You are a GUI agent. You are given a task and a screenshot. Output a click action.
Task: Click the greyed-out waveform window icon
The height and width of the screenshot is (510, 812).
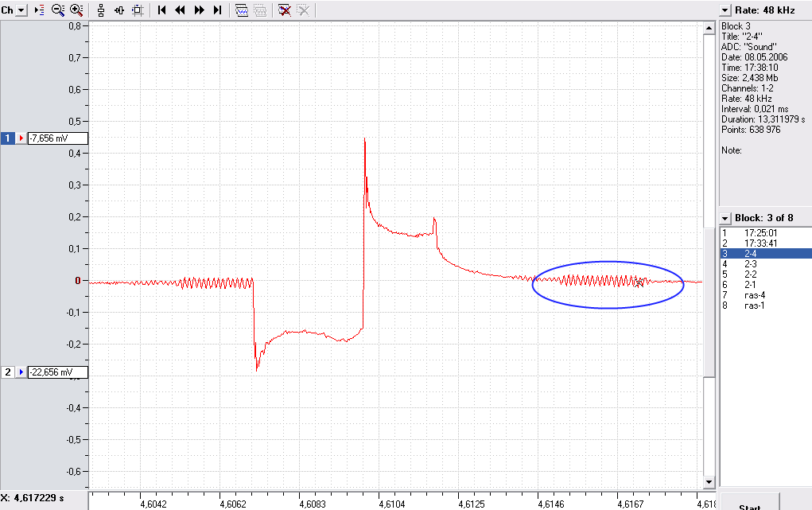[260, 10]
